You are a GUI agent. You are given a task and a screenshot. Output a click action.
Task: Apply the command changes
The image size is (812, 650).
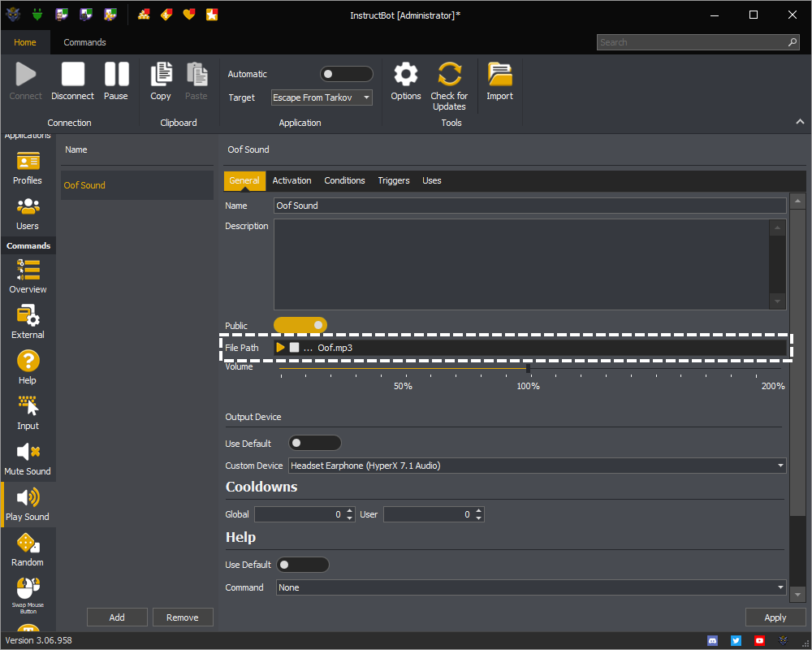[775, 617]
